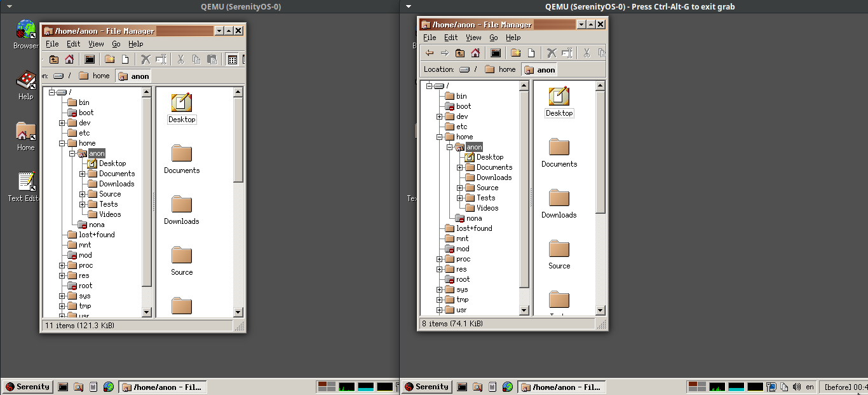Open the Go menu
Screen dimensions: 868x395
point(494,38)
